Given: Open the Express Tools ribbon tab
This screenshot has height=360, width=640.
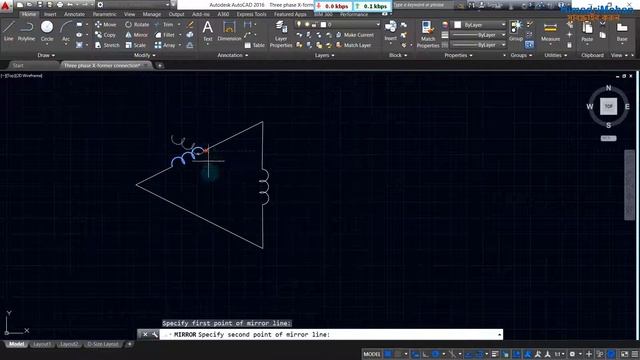Looking at the screenshot, I should pos(251,14).
